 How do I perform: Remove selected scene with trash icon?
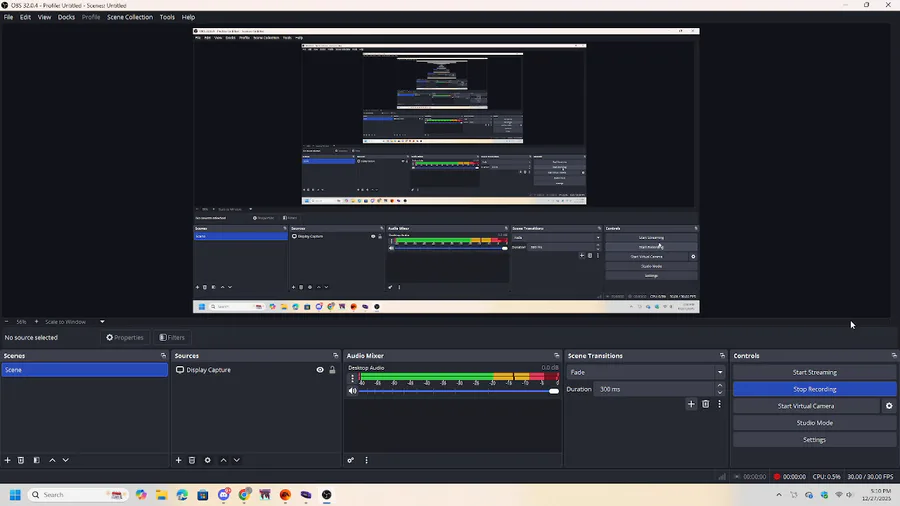click(x=21, y=460)
